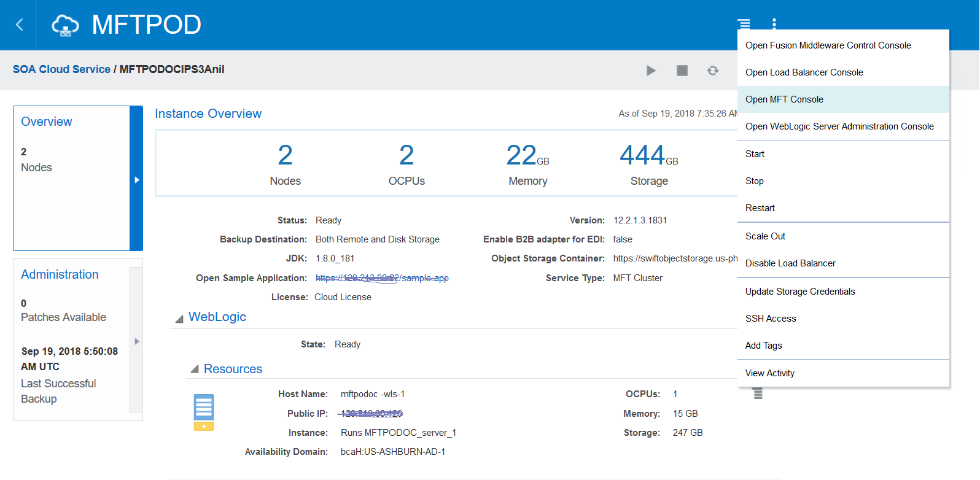This screenshot has height=480, width=980.
Task: Expand the Overview tile arrow
Action: pyautogui.click(x=137, y=179)
